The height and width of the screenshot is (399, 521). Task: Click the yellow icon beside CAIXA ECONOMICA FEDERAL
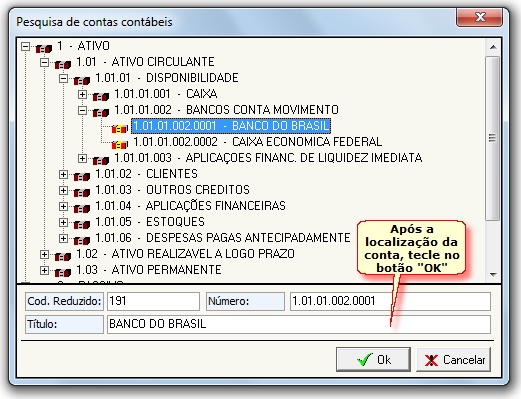pos(120,144)
